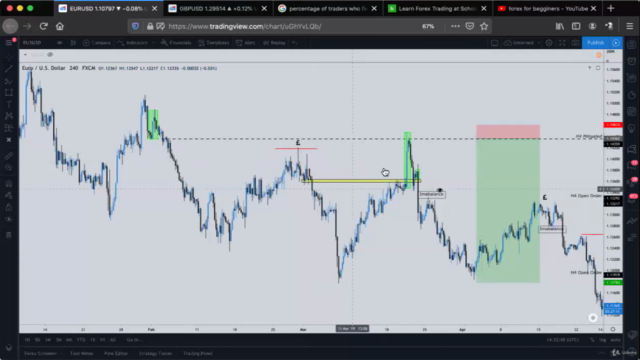The height and width of the screenshot is (360, 640).
Task: Collapse the indicator legend arrow
Action: (x=25, y=55)
